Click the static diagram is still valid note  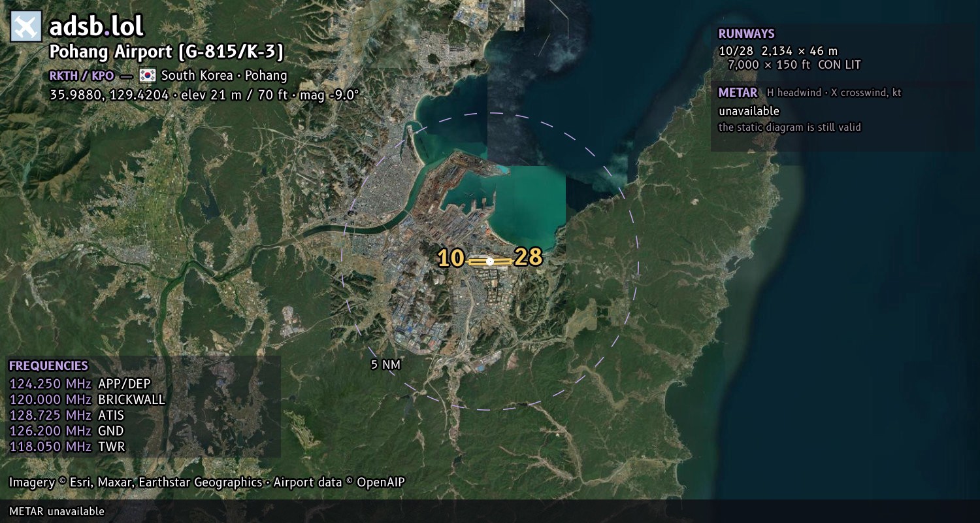(790, 127)
